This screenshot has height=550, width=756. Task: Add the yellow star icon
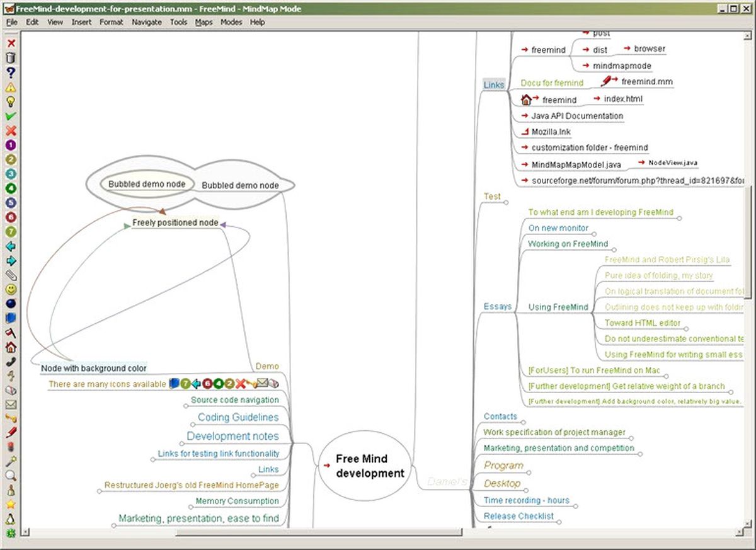click(x=11, y=505)
